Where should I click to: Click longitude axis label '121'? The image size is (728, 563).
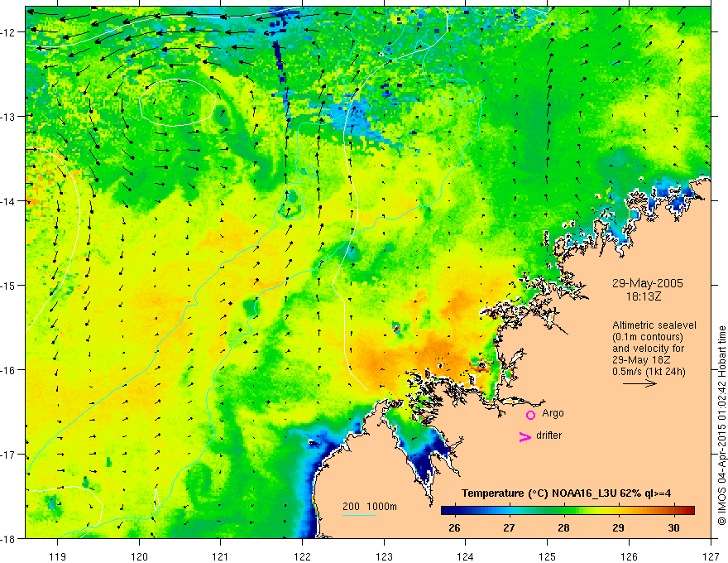[221, 556]
